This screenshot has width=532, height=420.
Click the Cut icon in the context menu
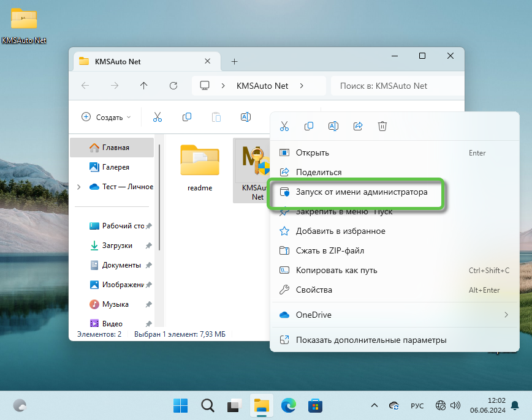click(x=284, y=126)
